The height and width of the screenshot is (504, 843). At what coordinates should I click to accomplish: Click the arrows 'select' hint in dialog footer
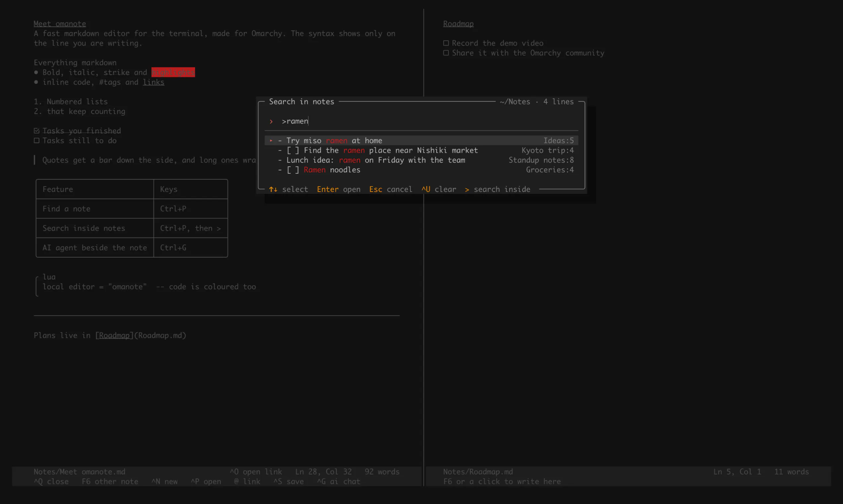289,190
